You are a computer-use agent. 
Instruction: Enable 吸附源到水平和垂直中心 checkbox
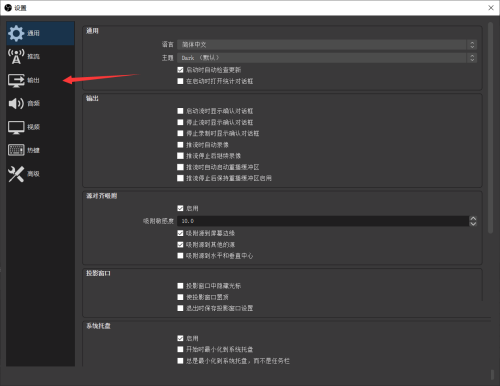pyautogui.click(x=180, y=256)
